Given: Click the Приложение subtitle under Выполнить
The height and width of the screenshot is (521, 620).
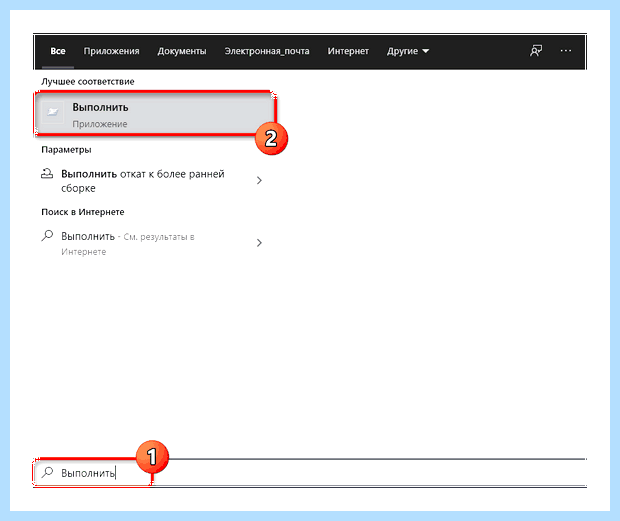Looking at the screenshot, I should (100, 124).
